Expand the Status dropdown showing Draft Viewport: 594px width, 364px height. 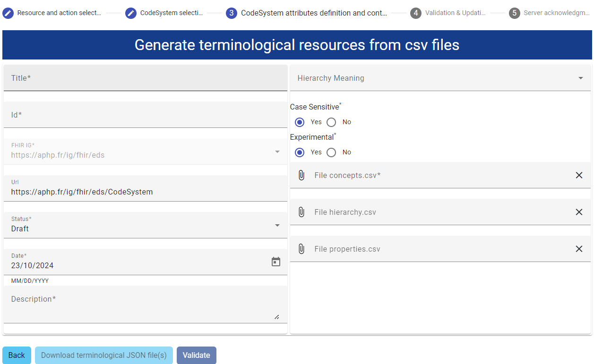[x=277, y=225]
